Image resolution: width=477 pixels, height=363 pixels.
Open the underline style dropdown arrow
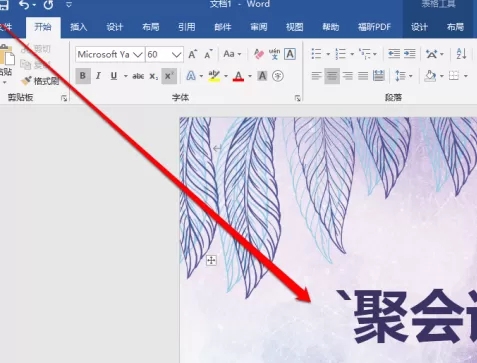(126, 76)
